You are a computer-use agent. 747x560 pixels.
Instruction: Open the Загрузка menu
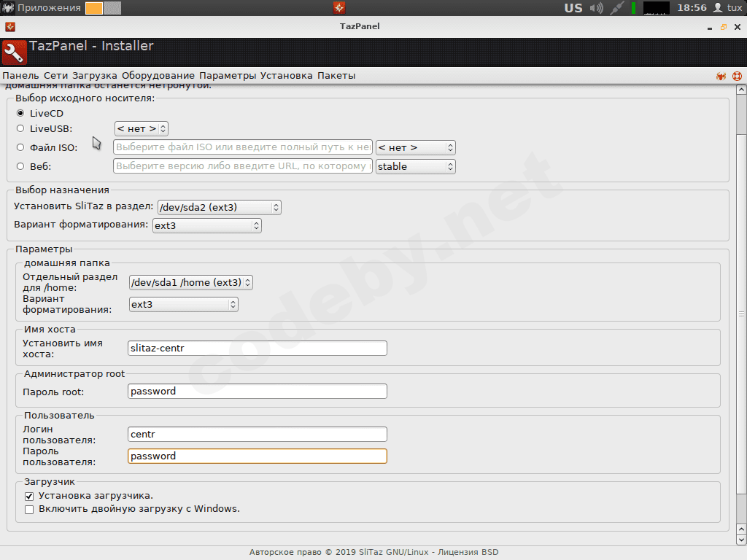(94, 76)
